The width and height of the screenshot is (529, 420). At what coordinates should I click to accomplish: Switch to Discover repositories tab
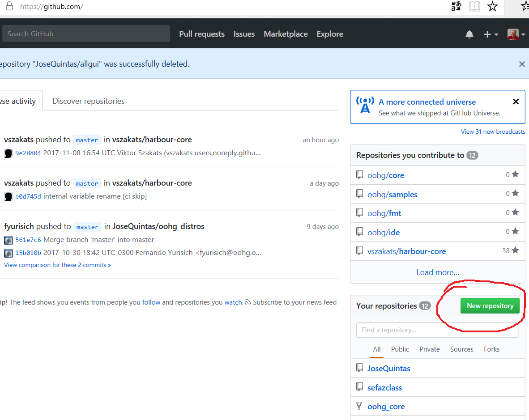pyautogui.click(x=89, y=101)
